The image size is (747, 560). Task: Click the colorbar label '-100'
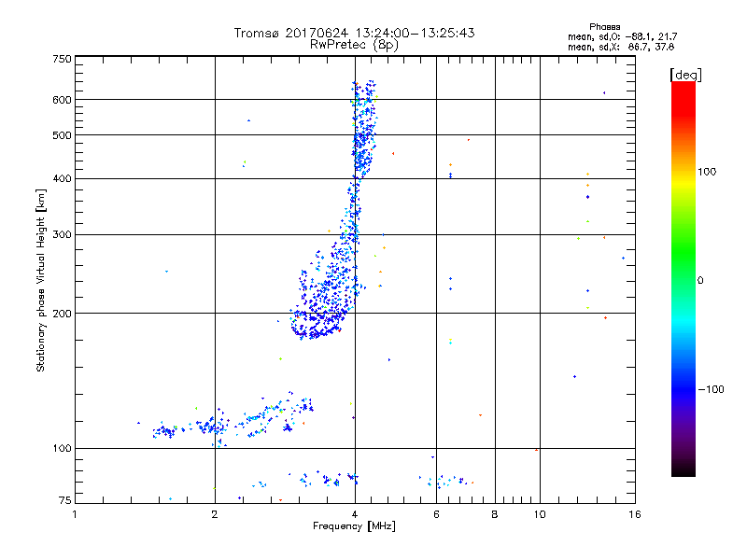[x=711, y=389]
